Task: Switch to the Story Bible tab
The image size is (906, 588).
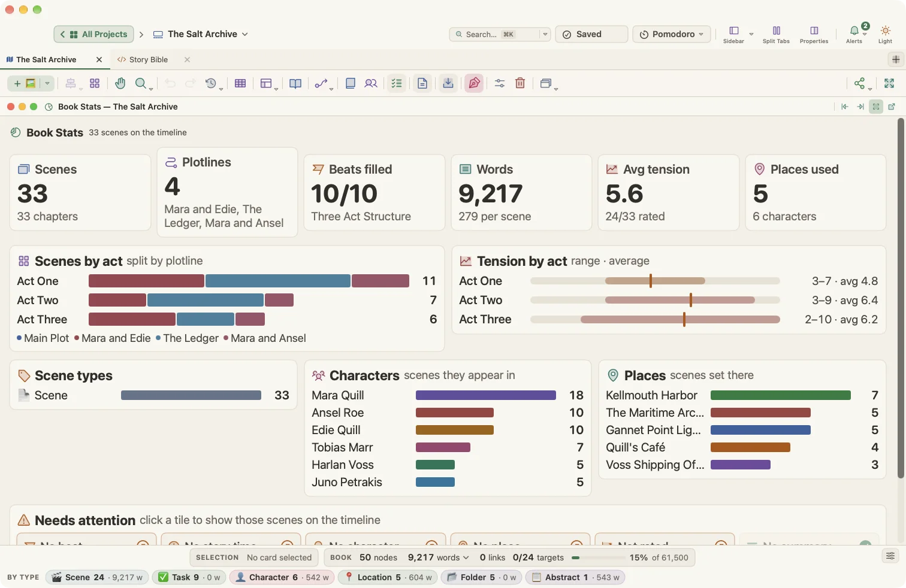Action: pos(147,59)
